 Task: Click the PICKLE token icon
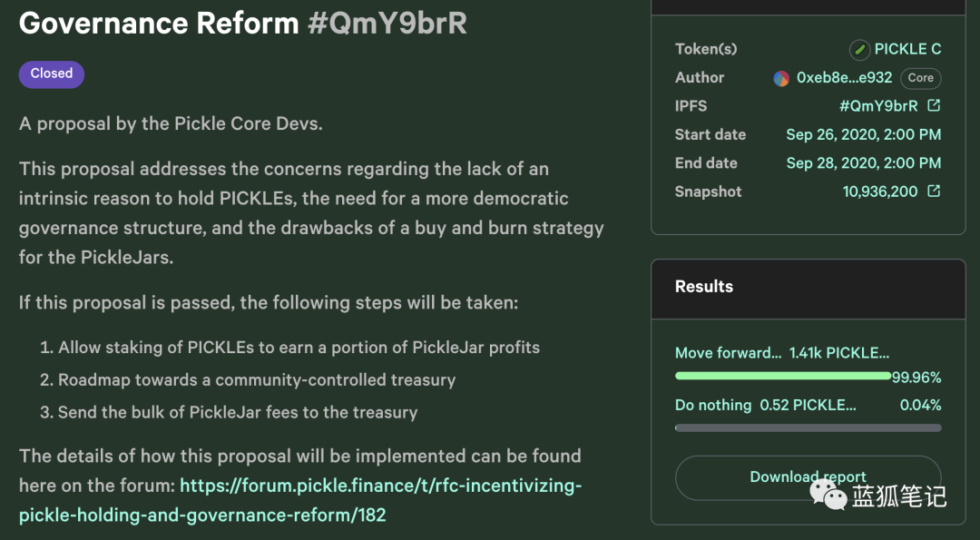pos(859,49)
